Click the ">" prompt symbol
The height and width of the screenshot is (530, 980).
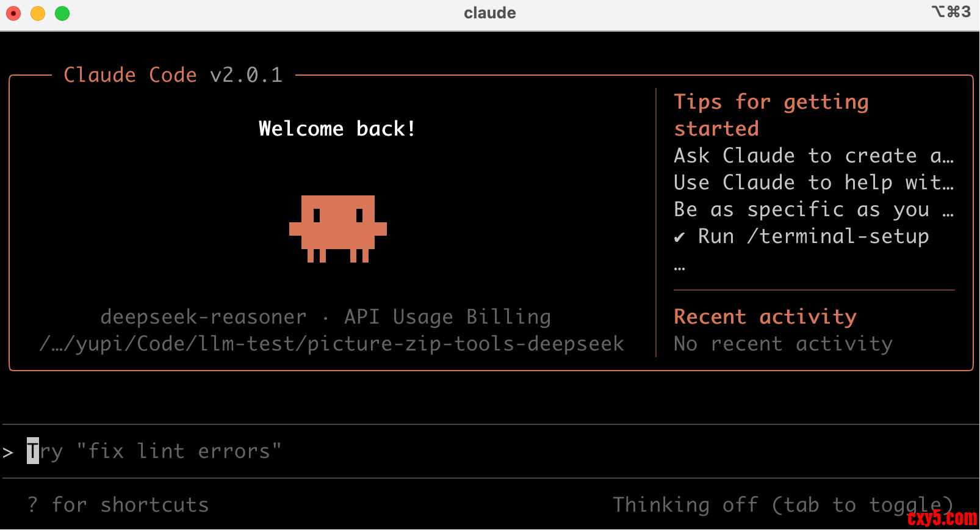click(8, 452)
